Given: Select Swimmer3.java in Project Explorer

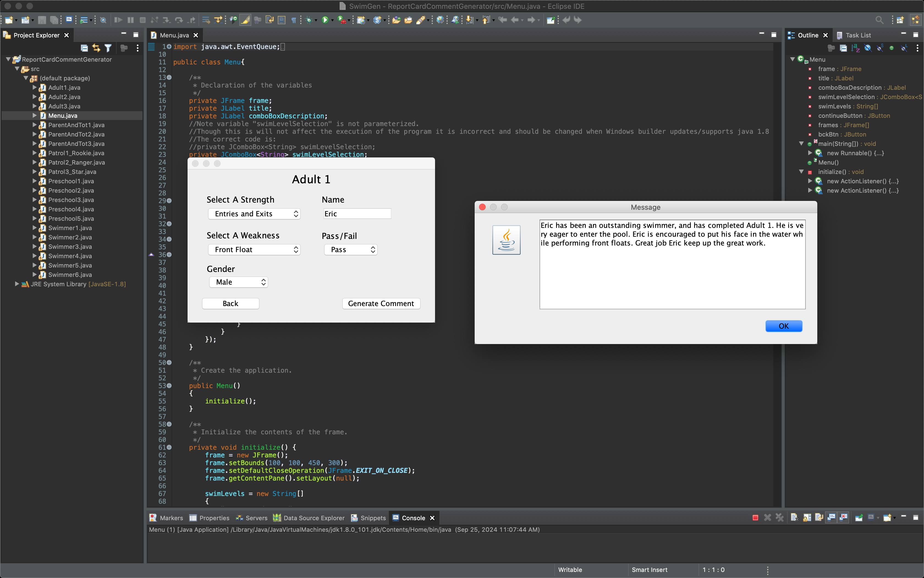Looking at the screenshot, I should (70, 247).
